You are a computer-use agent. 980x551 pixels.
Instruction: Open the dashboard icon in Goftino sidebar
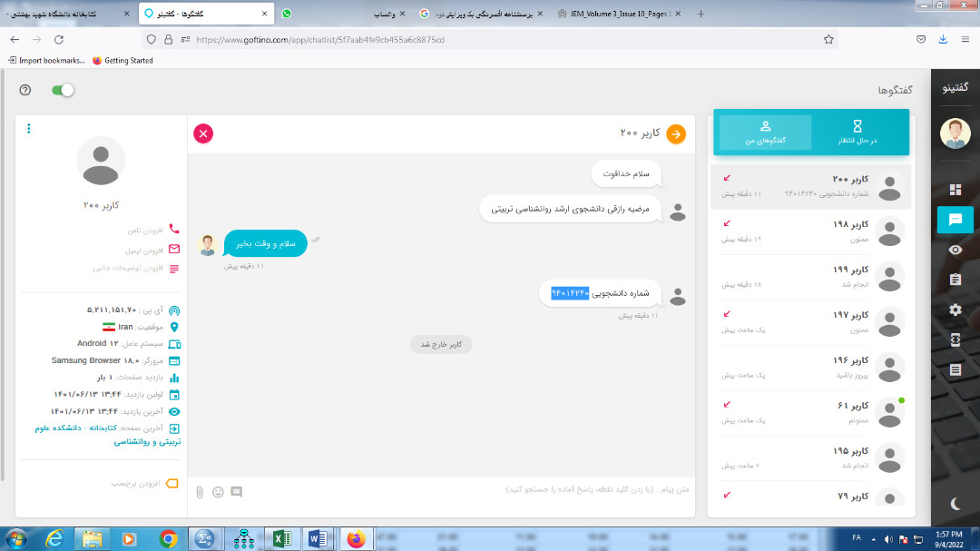tap(955, 190)
